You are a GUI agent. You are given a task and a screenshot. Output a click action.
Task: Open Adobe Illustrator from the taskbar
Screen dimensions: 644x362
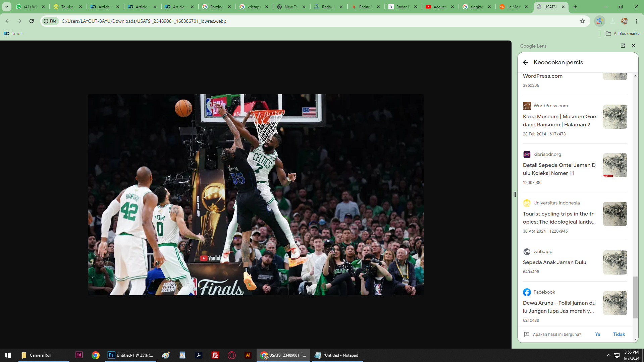pos(248,355)
